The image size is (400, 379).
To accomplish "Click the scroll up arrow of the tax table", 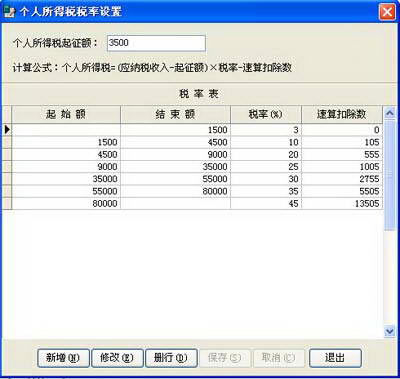I will (x=389, y=113).
